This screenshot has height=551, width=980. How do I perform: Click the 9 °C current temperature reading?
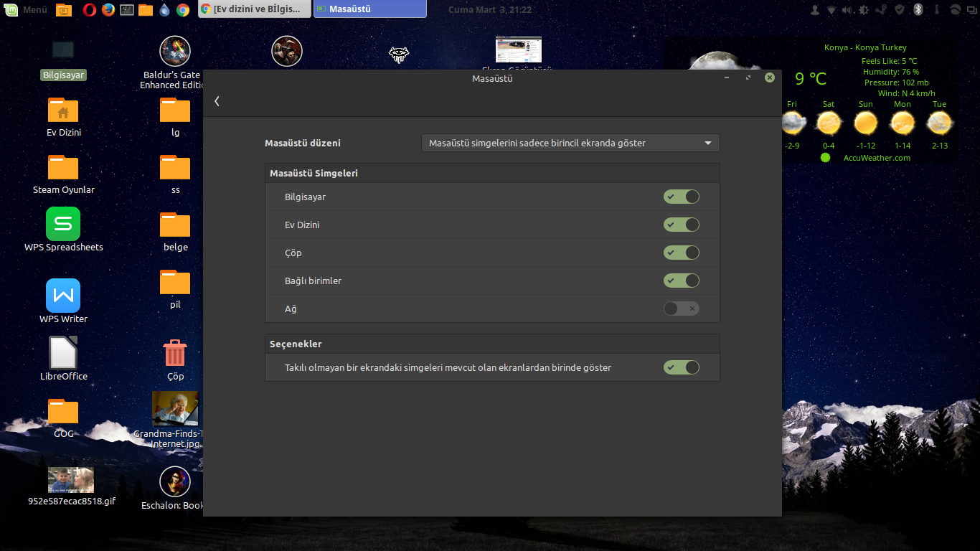(811, 78)
